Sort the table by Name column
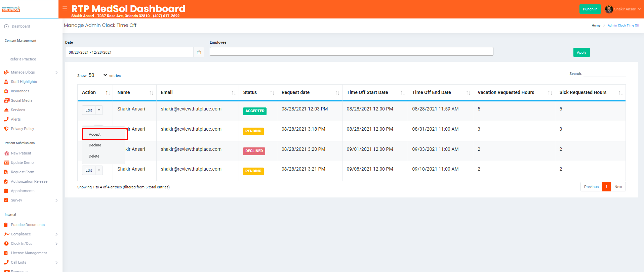This screenshot has height=272, width=644. (134, 92)
